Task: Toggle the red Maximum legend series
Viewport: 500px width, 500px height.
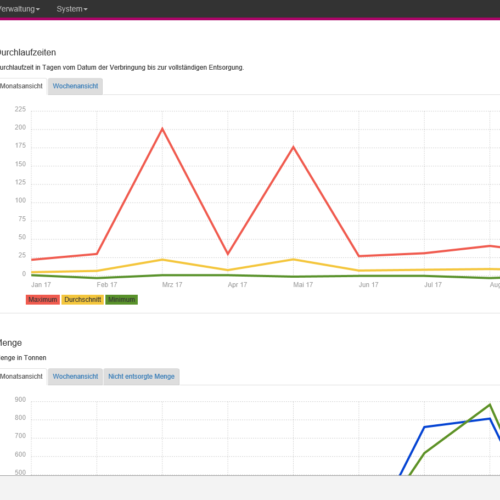Action: pyautogui.click(x=43, y=299)
